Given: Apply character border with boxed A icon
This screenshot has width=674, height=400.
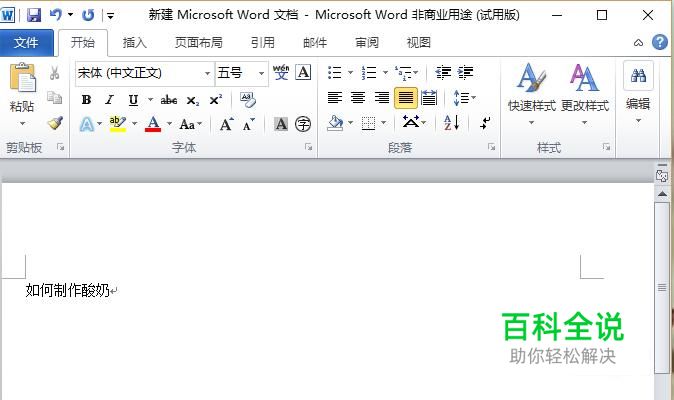Looking at the screenshot, I should (303, 72).
